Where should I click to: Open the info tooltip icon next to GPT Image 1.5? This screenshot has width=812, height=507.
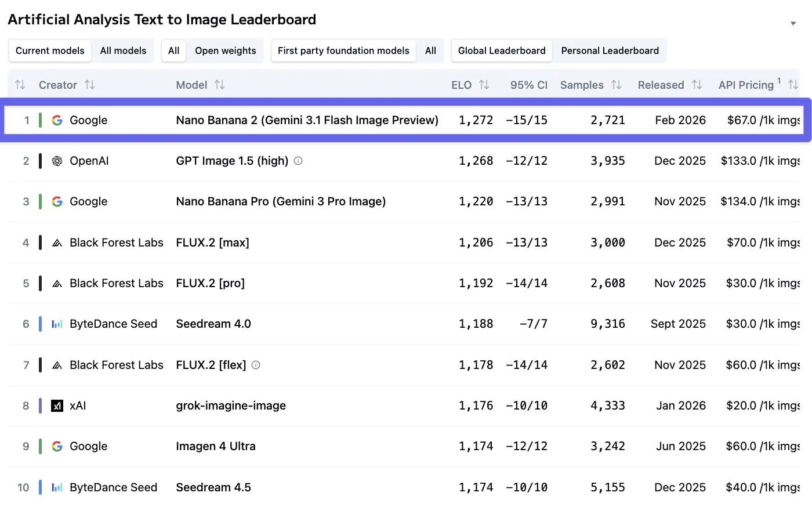coord(298,161)
